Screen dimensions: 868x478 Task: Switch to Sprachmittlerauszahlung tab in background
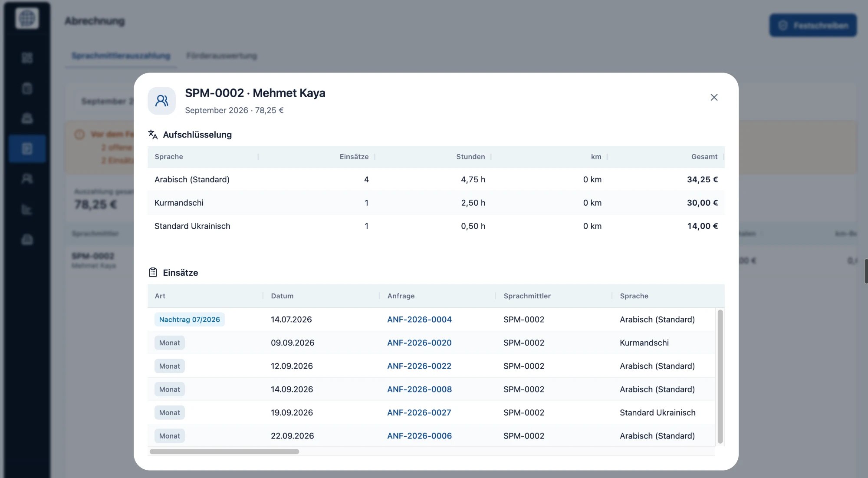point(121,56)
